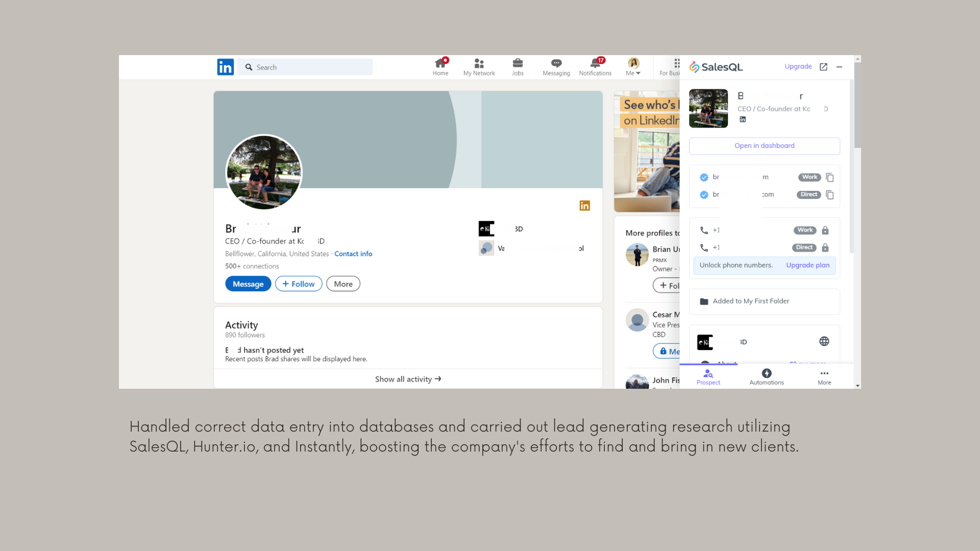Click LinkedIn icon under SalesQL name

743,119
